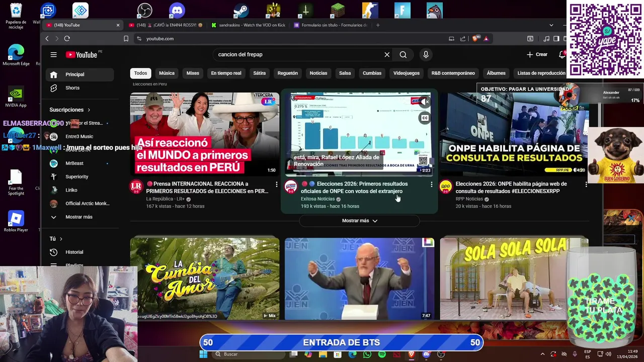Clear the search text with the X icon
Screen dimensions: 644x362
(x=387, y=55)
